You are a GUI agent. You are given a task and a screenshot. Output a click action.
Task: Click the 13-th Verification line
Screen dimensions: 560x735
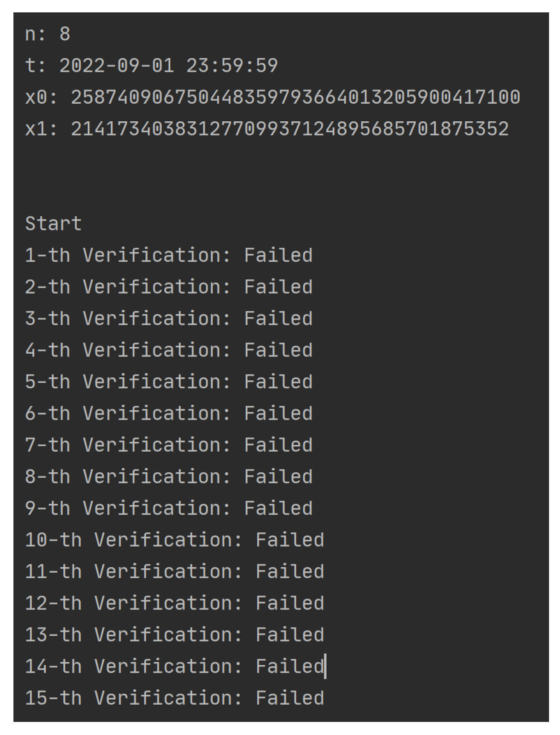tap(174, 635)
